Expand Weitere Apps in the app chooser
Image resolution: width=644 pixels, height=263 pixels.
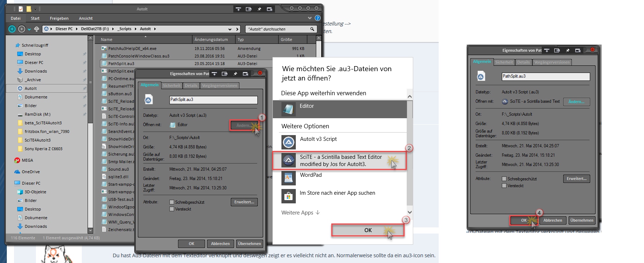300,213
